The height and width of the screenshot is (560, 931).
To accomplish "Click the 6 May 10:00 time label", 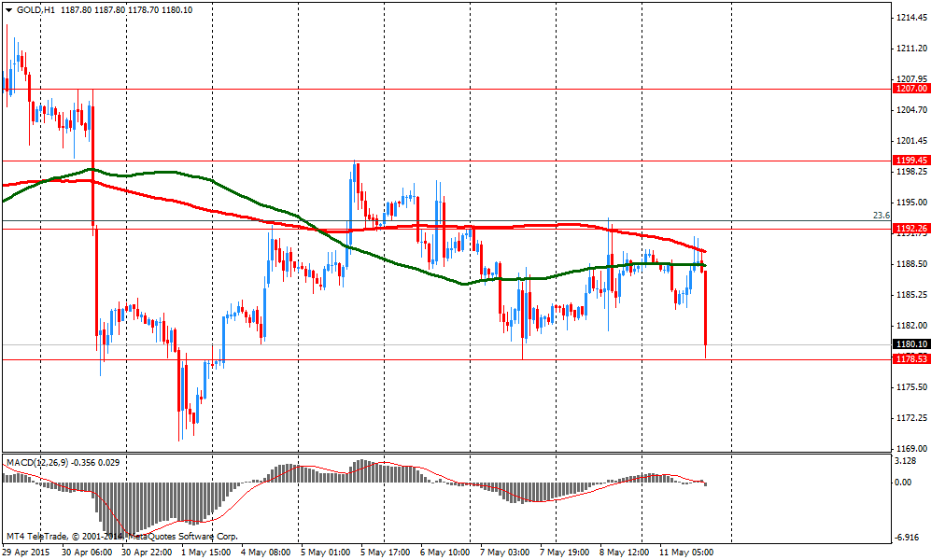I will click(x=444, y=553).
